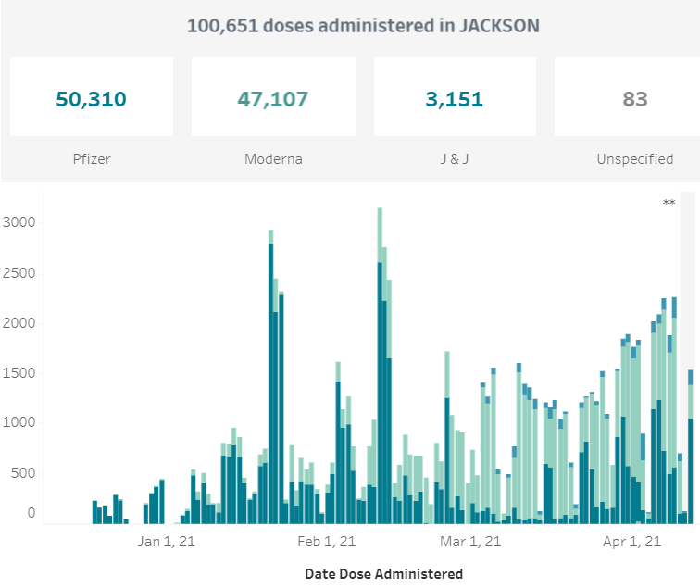Select the Apr 1, 21 axis label
The width and height of the screenshot is (700, 588).
pos(631,541)
